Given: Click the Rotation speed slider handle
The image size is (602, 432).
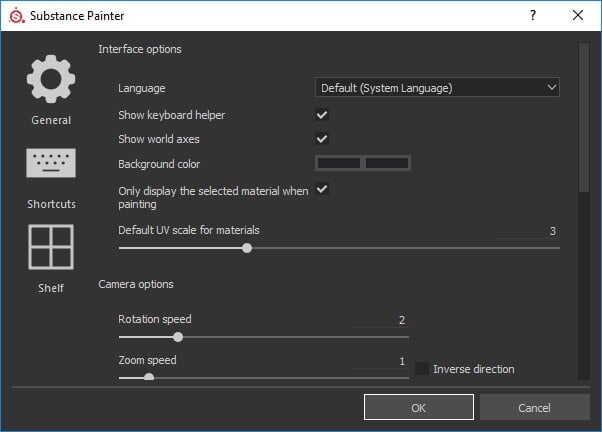Looking at the screenshot, I should point(178,337).
